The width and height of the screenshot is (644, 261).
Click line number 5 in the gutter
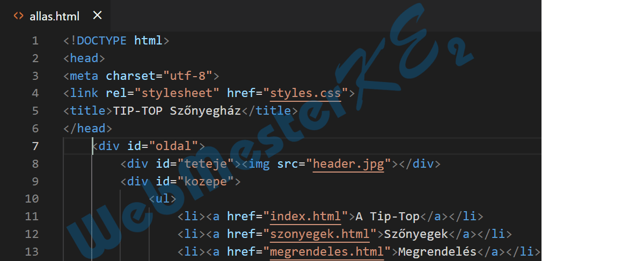point(35,111)
